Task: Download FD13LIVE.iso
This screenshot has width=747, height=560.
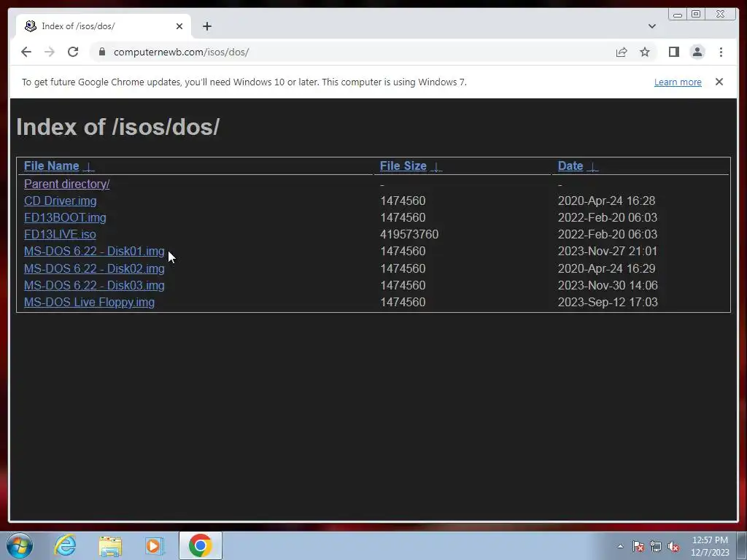Action: [60, 234]
